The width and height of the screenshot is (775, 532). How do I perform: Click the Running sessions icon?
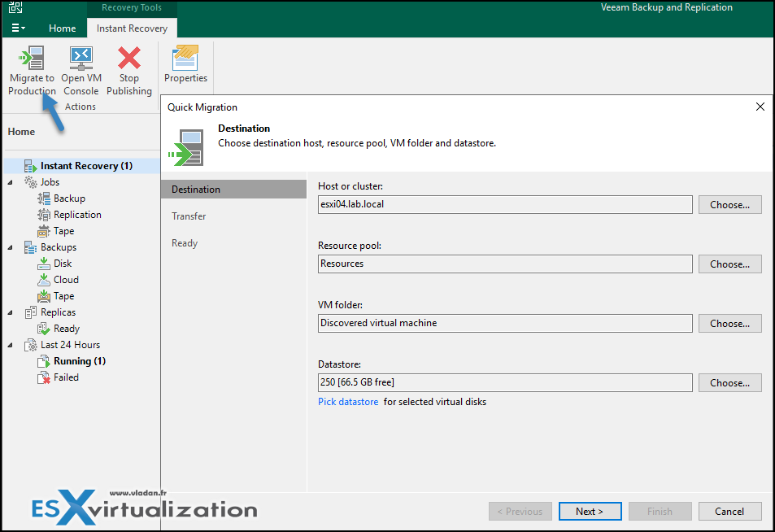44,361
